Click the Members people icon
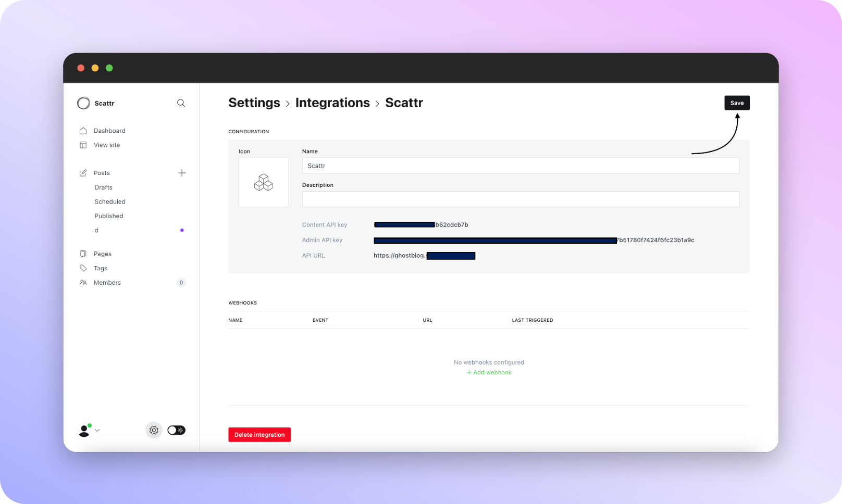Viewport: 842px width, 504px height. pyautogui.click(x=83, y=283)
